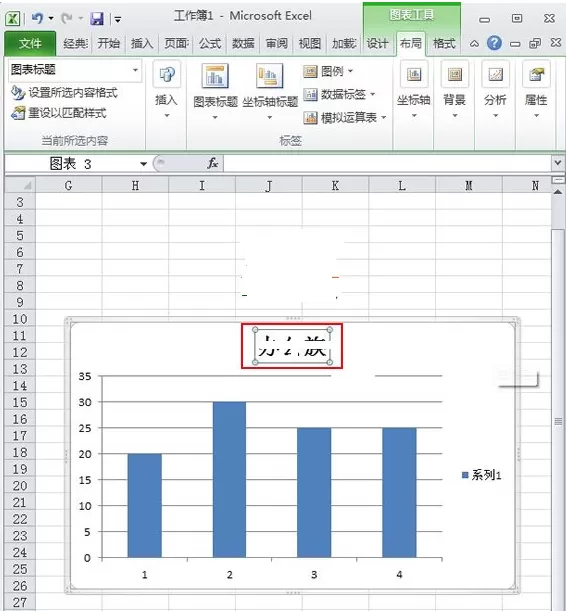This screenshot has height=611, width=566.
Task: Click the vertical scrollbar thumb
Action: coord(558,421)
